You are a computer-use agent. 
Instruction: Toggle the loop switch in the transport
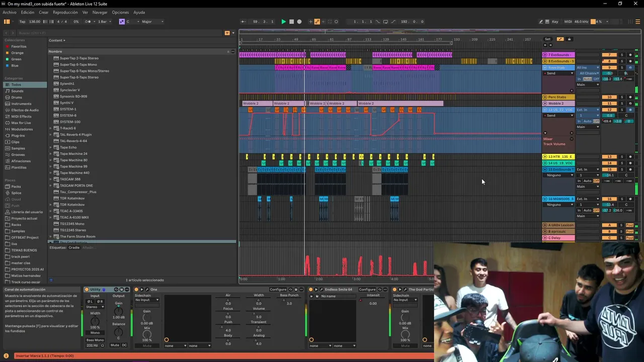coord(385,22)
